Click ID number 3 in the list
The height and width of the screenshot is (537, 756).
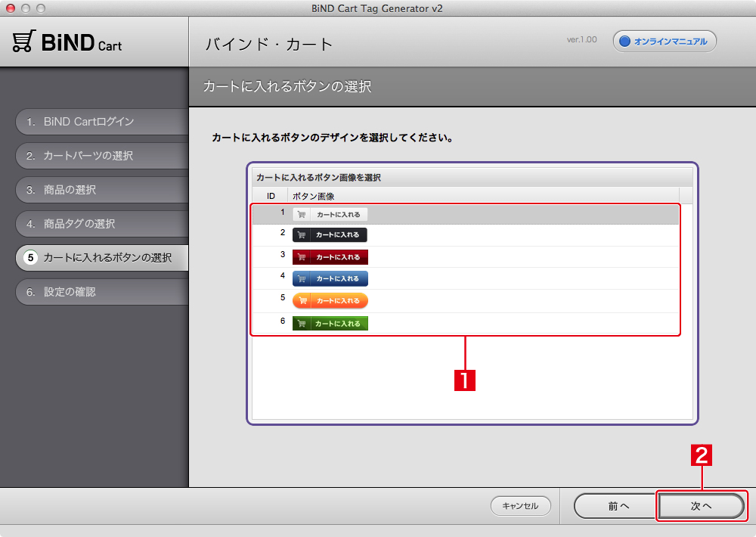[x=283, y=254]
